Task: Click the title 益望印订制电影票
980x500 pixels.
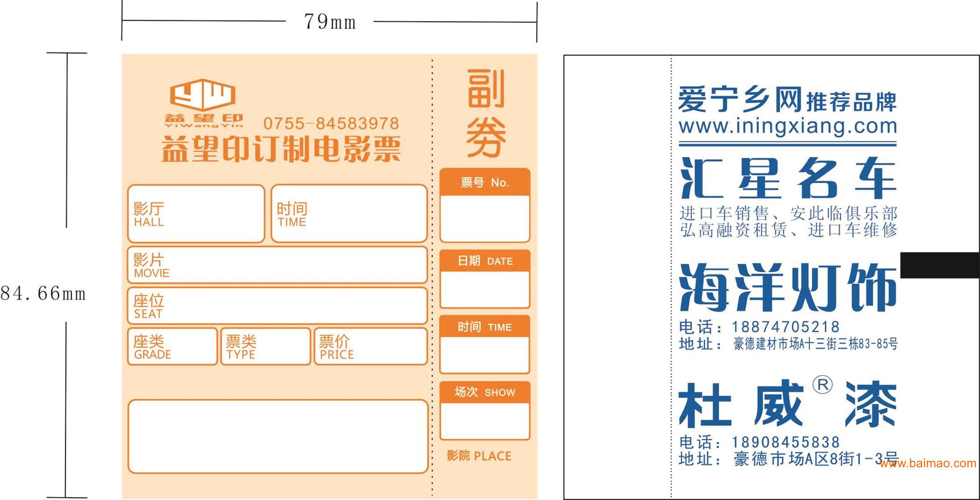Action: tap(281, 149)
